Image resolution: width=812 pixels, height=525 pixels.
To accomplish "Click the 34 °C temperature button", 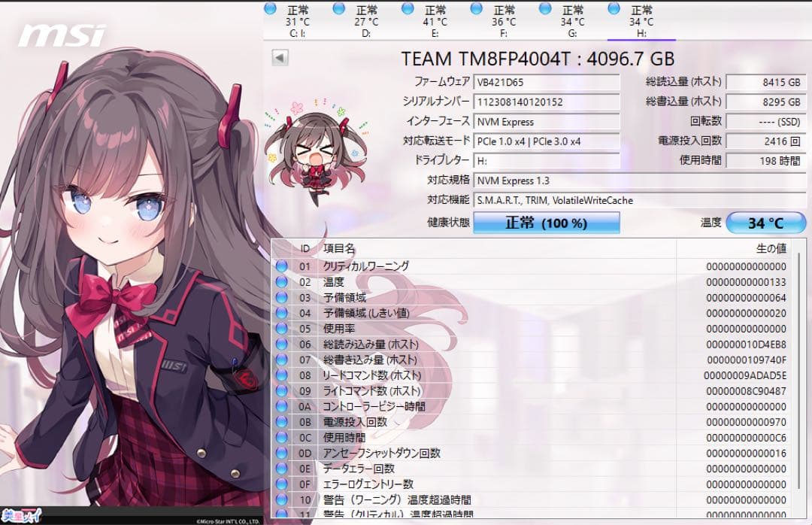I will click(766, 223).
